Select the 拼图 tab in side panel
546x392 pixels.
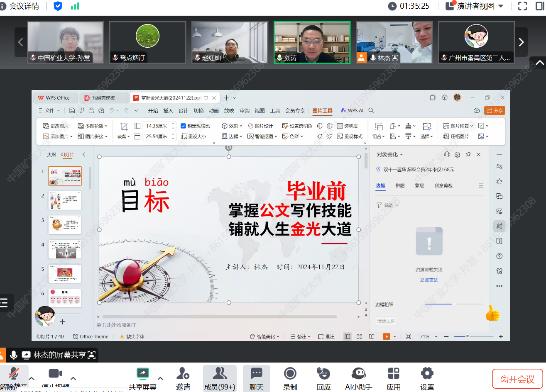[400, 186]
